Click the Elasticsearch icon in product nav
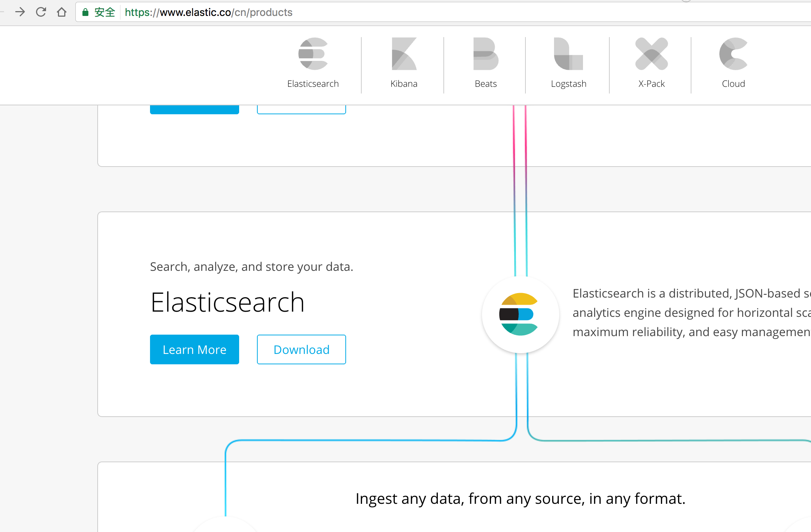Image resolution: width=811 pixels, height=532 pixels. point(313,54)
